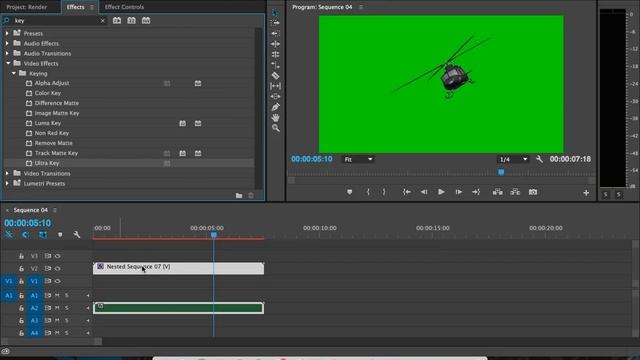The image size is (640, 360).
Task: Open Timeline display settings wrench
Action: click(76, 234)
